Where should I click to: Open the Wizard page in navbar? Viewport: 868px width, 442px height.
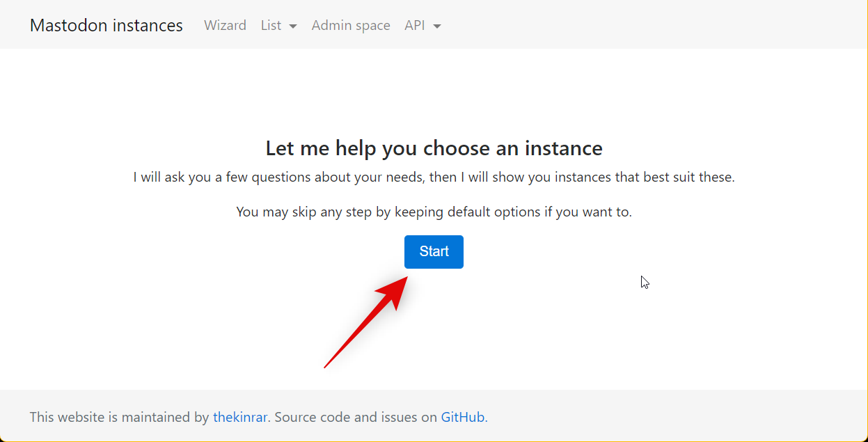tap(225, 26)
